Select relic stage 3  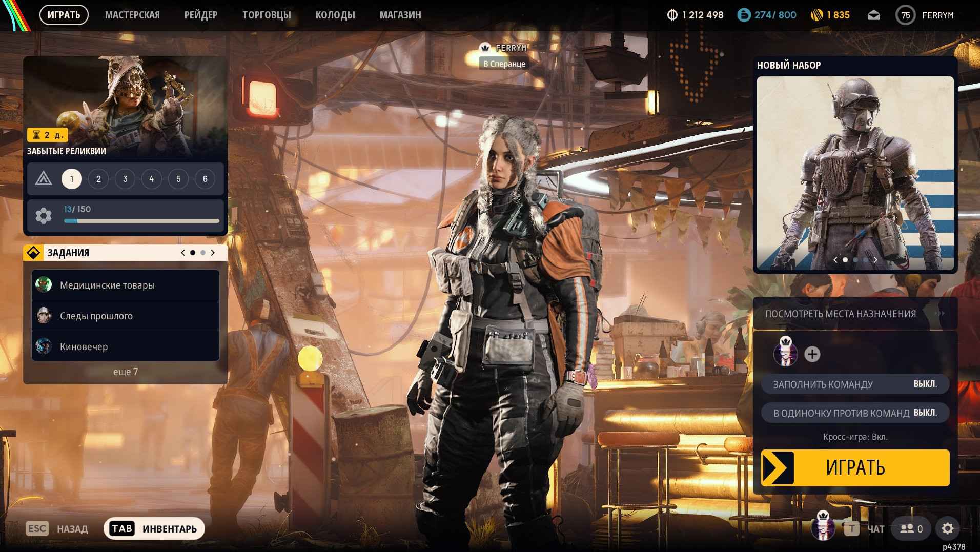pos(125,179)
